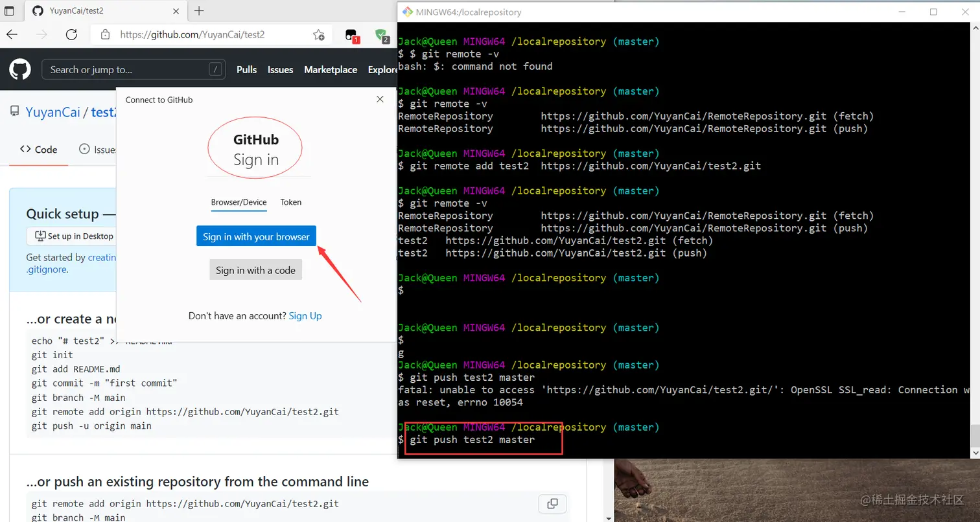
Task: Click the browser address bar URL
Action: tap(192, 34)
